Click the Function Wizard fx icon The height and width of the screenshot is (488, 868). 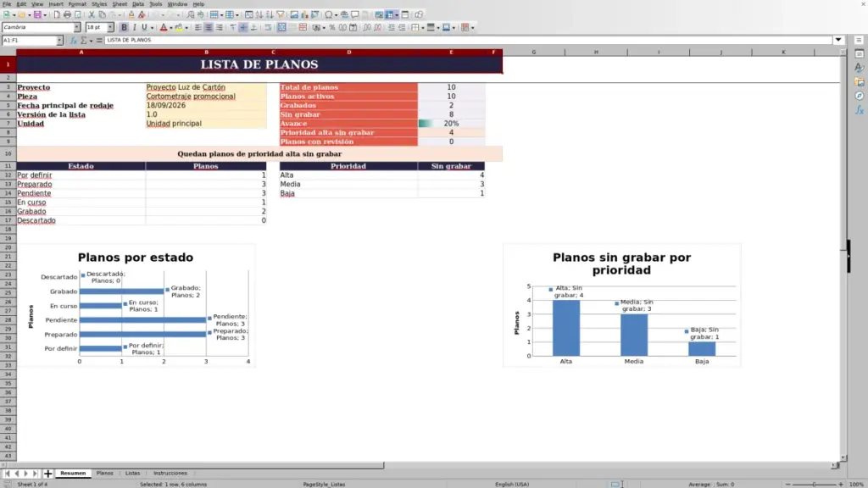click(73, 41)
